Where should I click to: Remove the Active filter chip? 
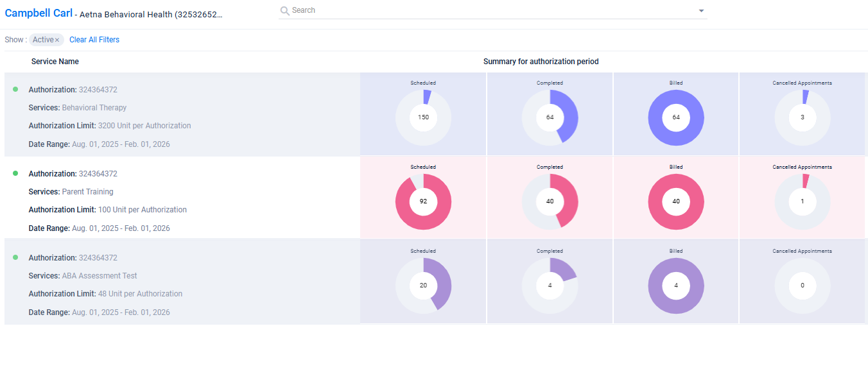click(x=57, y=40)
